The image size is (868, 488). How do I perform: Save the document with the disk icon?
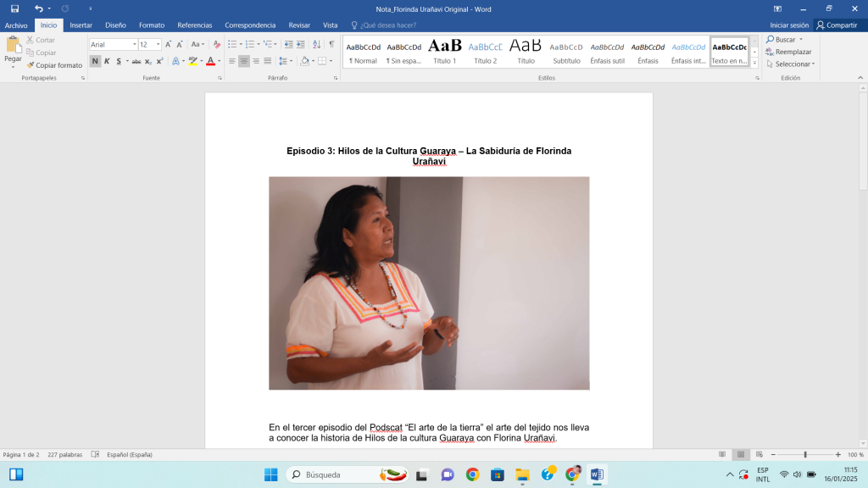coord(14,8)
